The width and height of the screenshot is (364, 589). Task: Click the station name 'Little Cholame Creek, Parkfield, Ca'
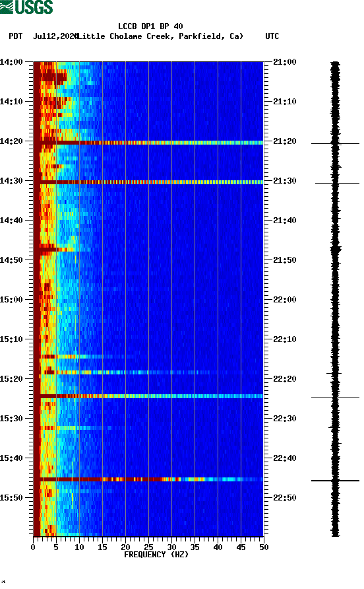click(x=162, y=36)
